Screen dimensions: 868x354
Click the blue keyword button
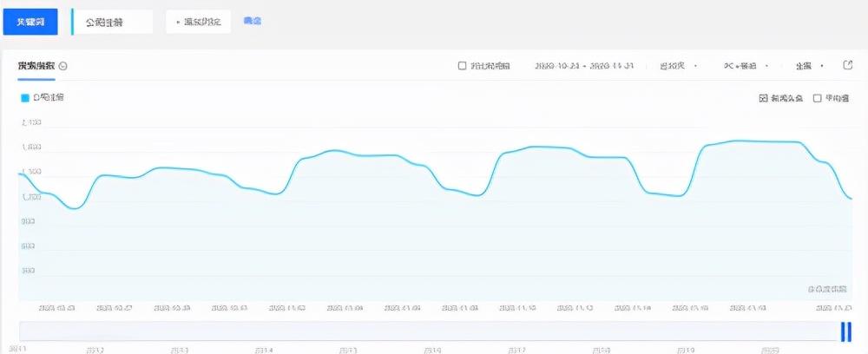point(30,22)
